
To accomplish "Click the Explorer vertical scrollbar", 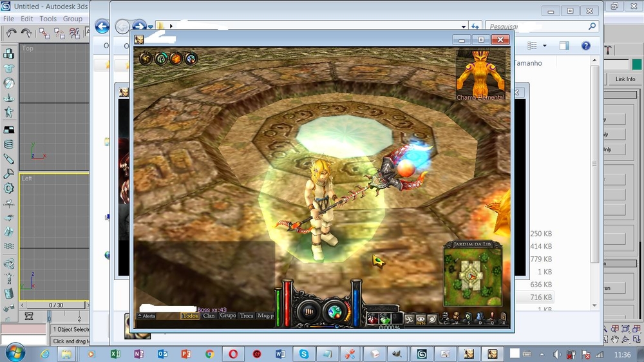I will (594, 164).
